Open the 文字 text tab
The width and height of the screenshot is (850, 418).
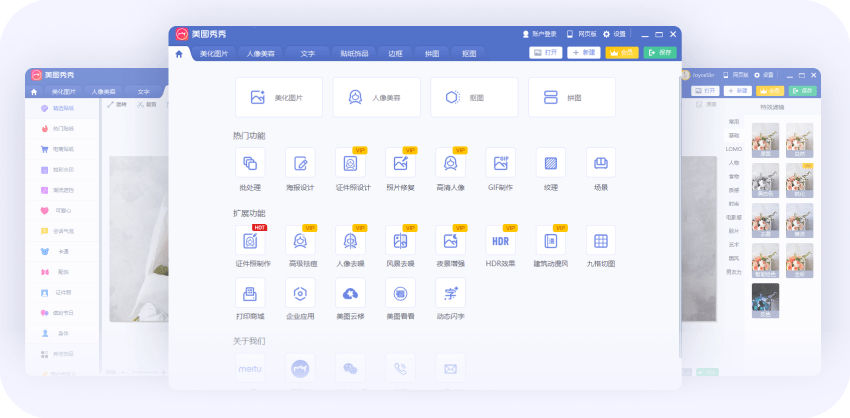[x=308, y=53]
